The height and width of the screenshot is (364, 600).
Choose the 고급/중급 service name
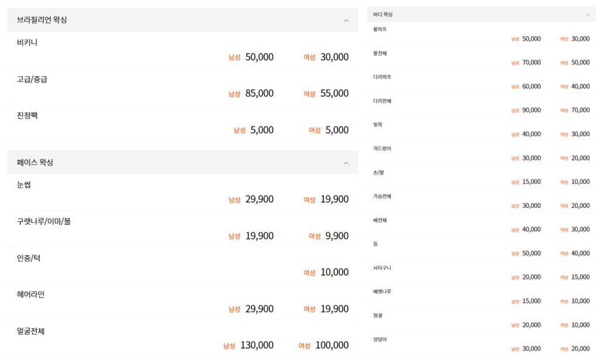[x=32, y=79]
